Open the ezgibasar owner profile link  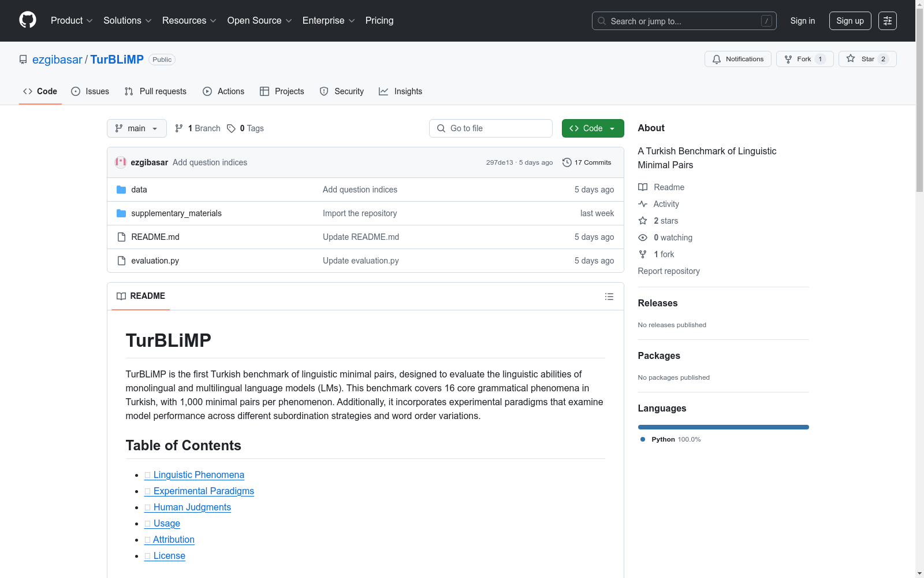57,60
